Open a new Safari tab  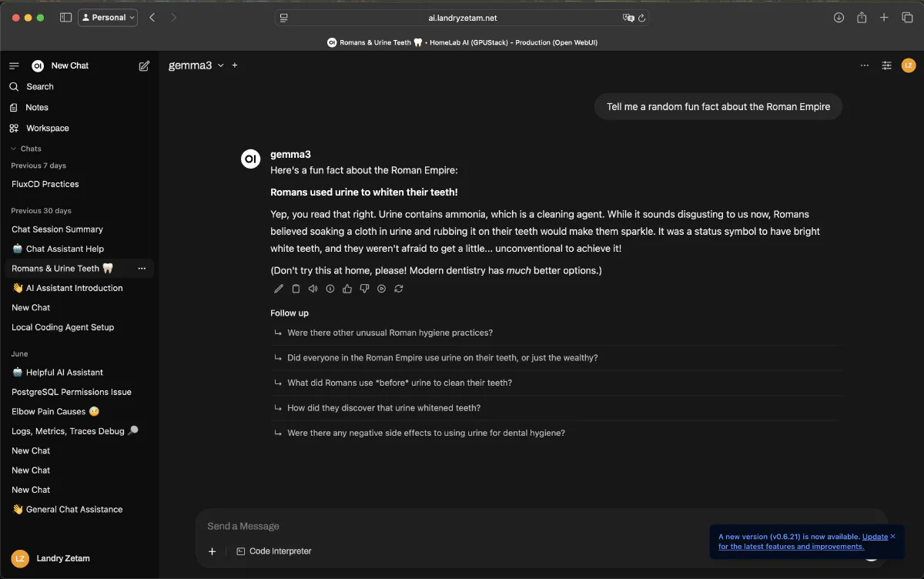[x=885, y=18]
